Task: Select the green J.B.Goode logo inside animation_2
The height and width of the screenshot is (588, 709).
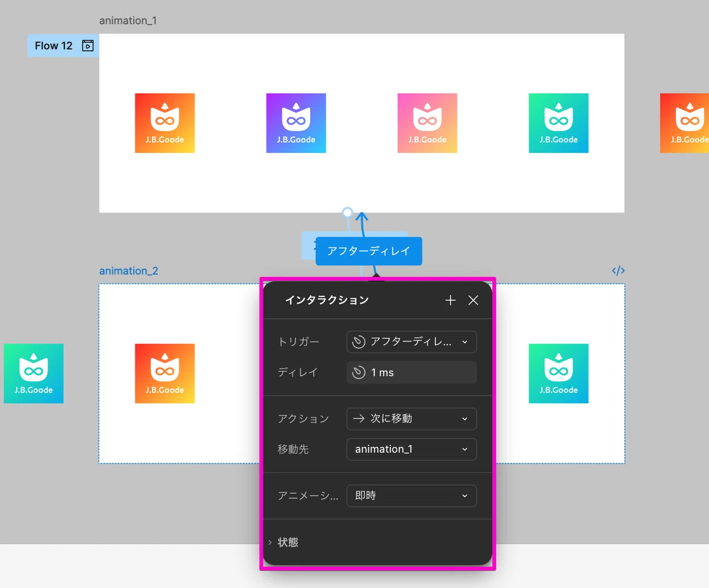Action: [x=558, y=374]
